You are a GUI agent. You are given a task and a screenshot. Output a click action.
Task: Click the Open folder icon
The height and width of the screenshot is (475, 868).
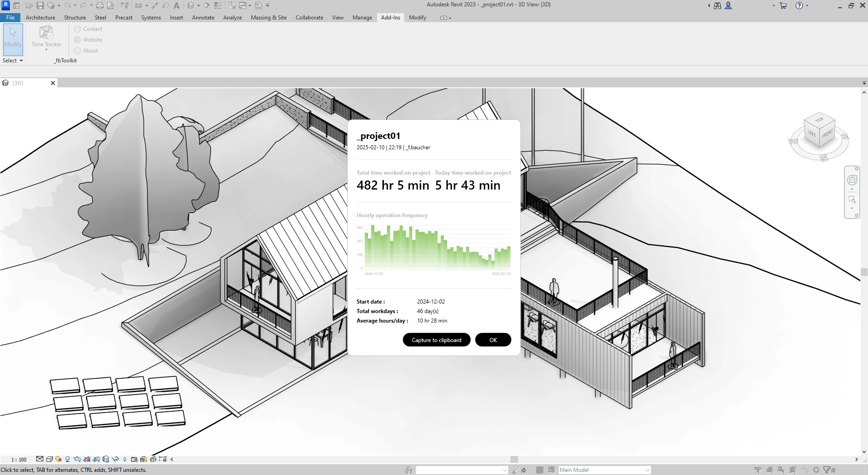tap(29, 5)
